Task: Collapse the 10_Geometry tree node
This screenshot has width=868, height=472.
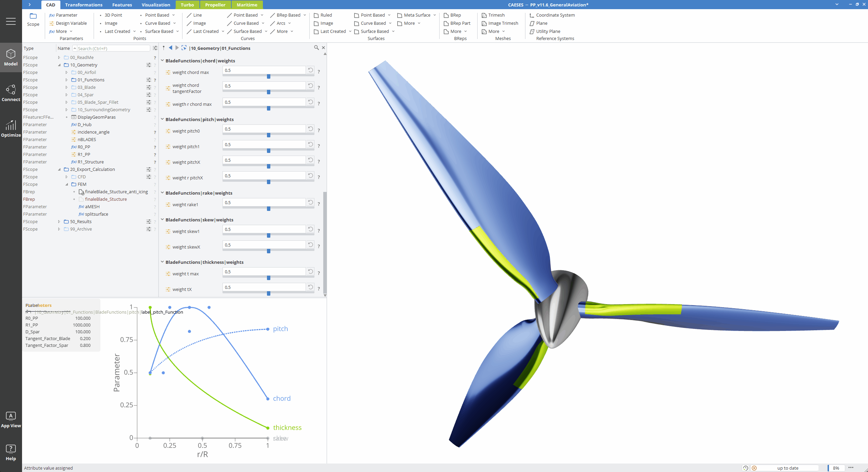Action: (x=59, y=65)
